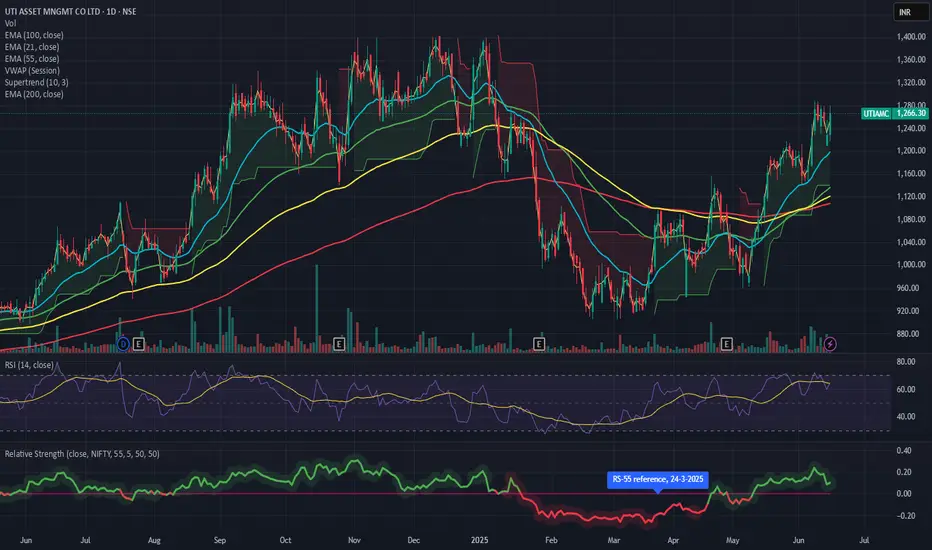Click the -0.20 Relative Strength axis label
Screen dimensions: 932x550
click(904, 516)
